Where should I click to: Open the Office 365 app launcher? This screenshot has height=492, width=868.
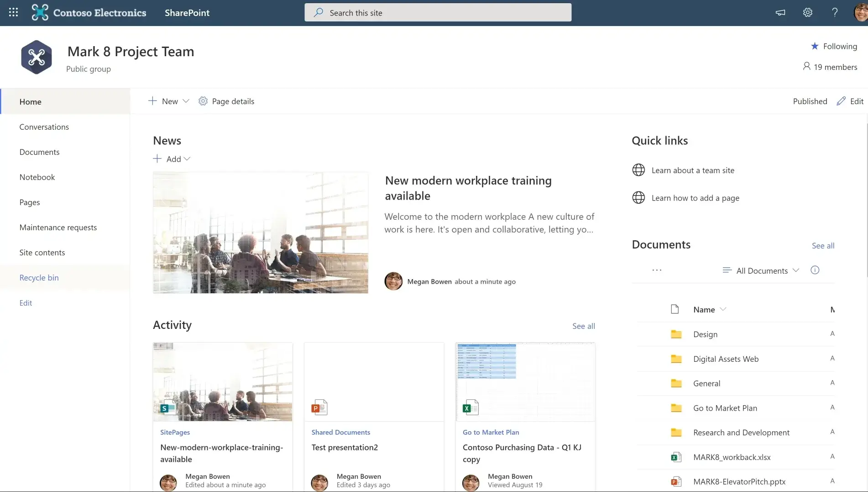(13, 12)
